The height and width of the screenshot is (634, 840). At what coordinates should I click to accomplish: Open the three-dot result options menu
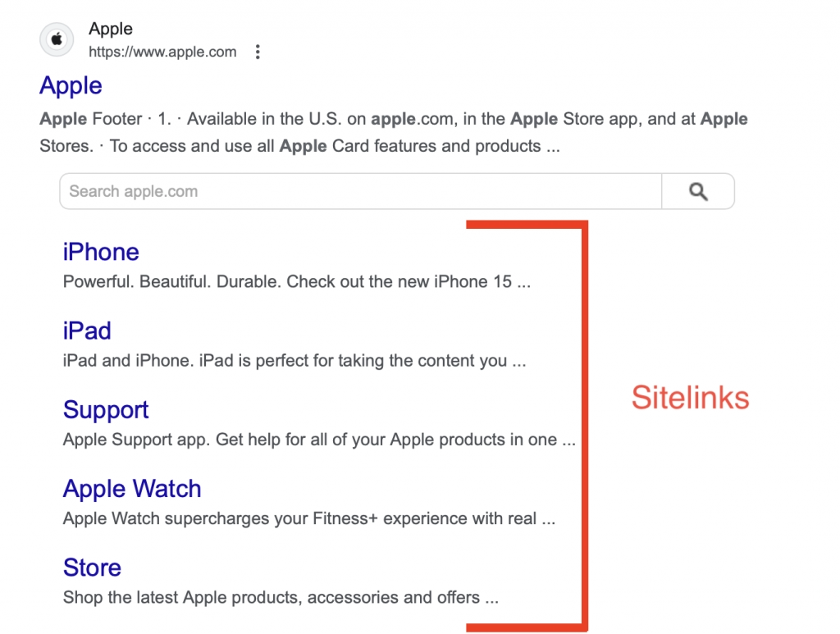[258, 52]
